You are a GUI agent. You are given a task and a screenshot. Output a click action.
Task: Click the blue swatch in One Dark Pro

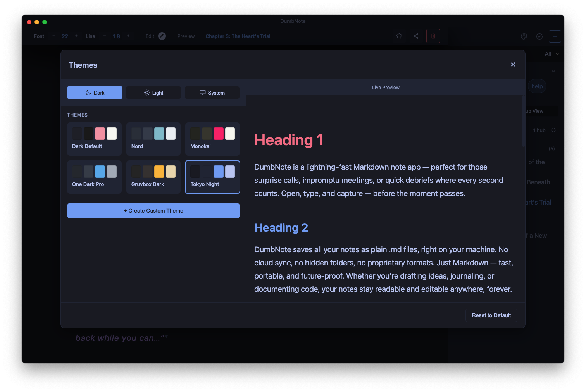[x=100, y=172]
